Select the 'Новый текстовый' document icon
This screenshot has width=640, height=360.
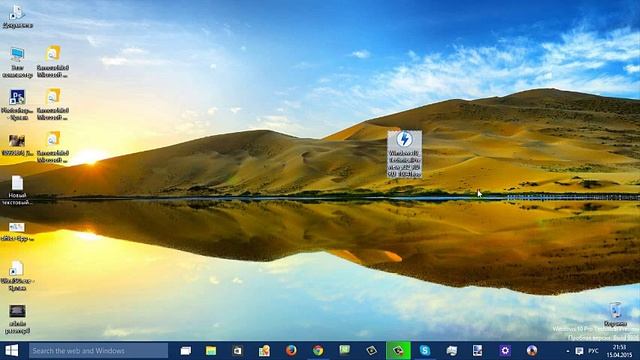pos(17,190)
